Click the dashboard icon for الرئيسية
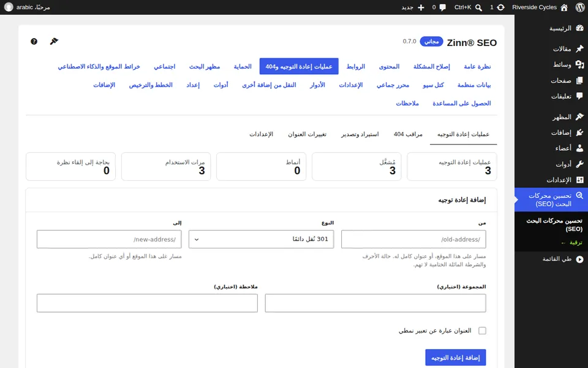588x368 pixels. 580,28
